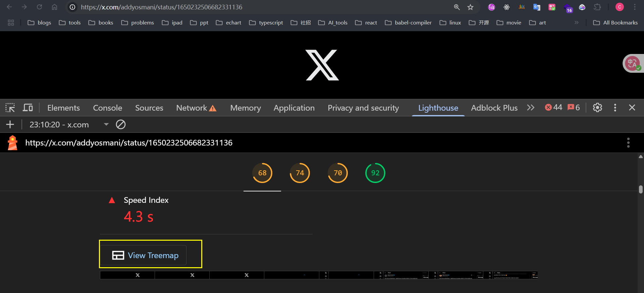Expand more DevTools tabs chevron
The image size is (644, 293).
[530, 108]
